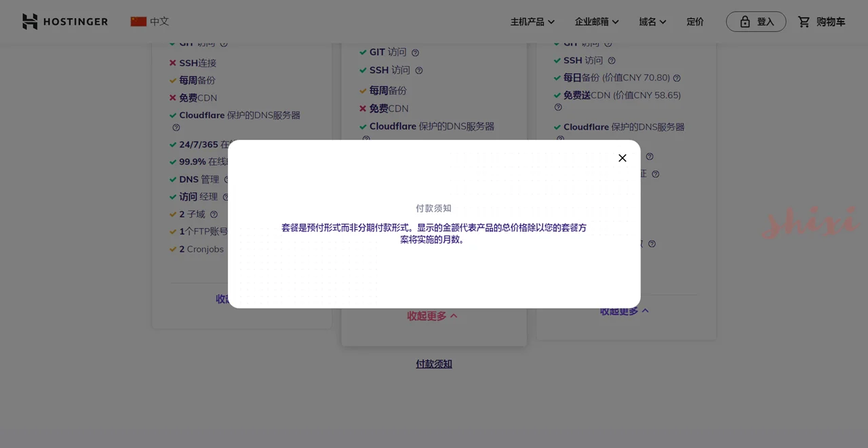Select the SSH连接 feature text in left plan
This screenshot has width=868, height=448.
click(197, 63)
